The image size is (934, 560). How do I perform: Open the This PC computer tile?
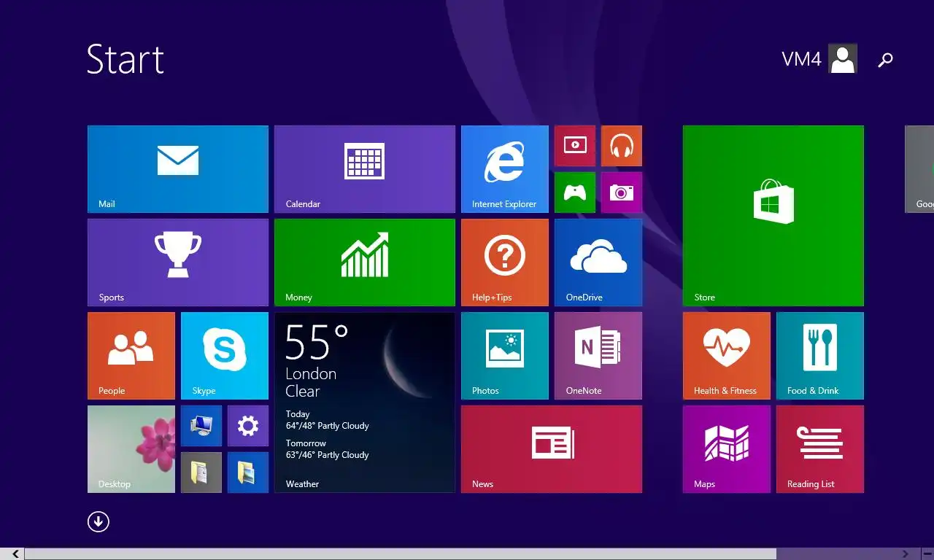[201, 426]
